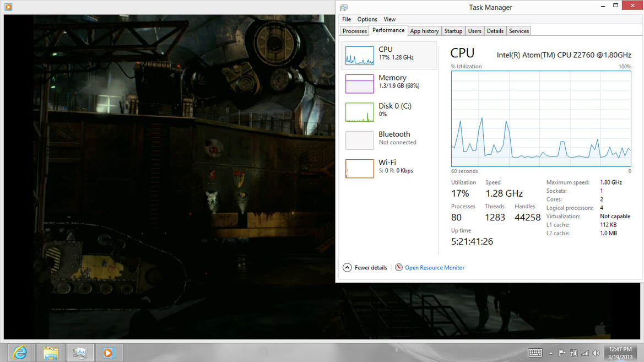The height and width of the screenshot is (362, 644).
Task: Click the Task Manager window title text
Action: [490, 7]
